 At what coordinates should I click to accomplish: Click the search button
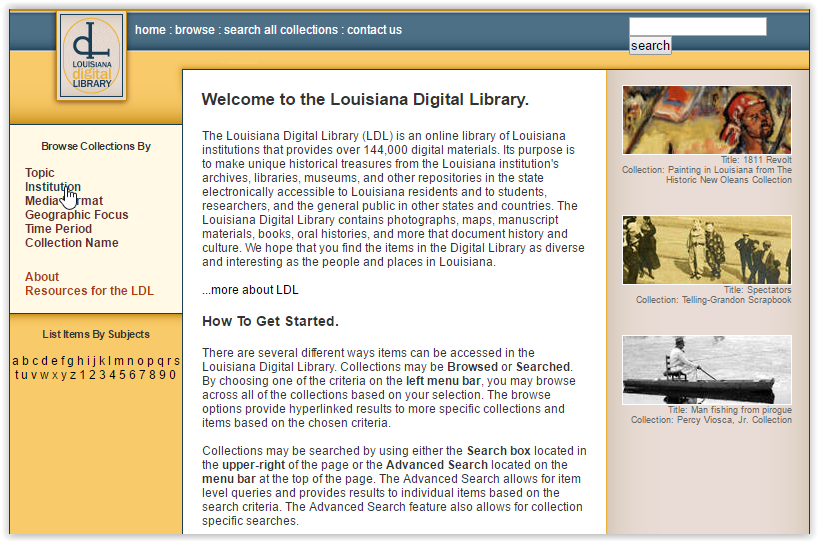pos(650,45)
